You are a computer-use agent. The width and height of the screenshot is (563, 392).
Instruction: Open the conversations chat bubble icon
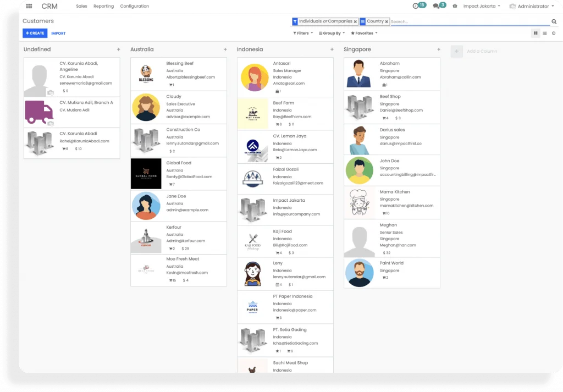pyautogui.click(x=436, y=6)
